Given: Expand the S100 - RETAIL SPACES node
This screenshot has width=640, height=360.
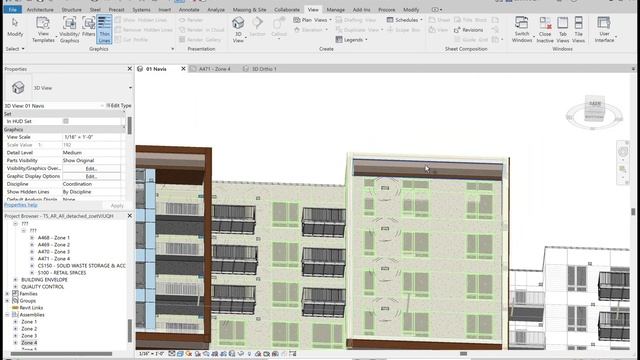Looking at the screenshot, I should [32, 273].
